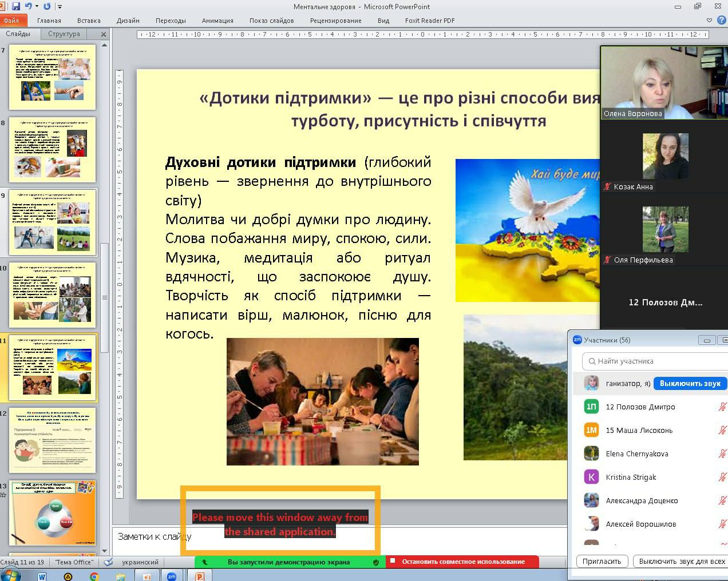Toggle mute icon beside Elena Chernyakova
Screen dimensions: 728x581
(x=722, y=453)
